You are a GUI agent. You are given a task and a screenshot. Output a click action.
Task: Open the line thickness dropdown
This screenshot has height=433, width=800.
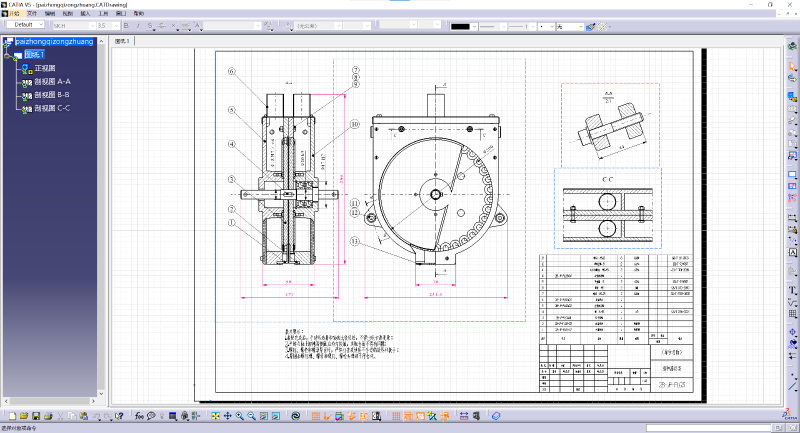click(521, 27)
